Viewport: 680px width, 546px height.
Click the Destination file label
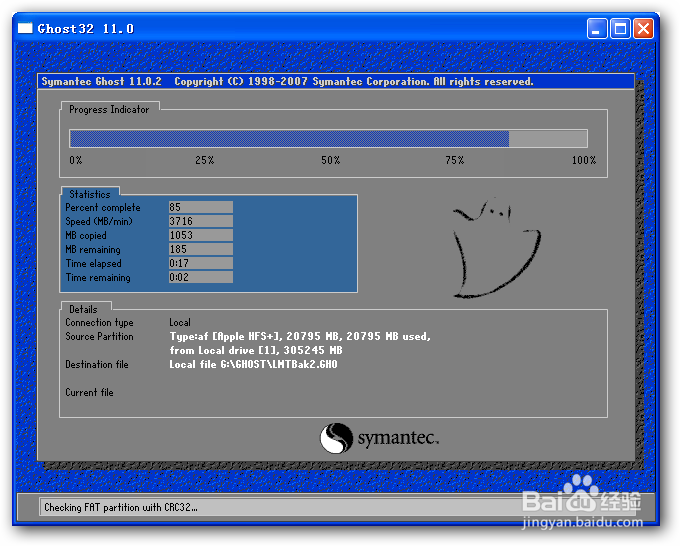[x=97, y=365]
